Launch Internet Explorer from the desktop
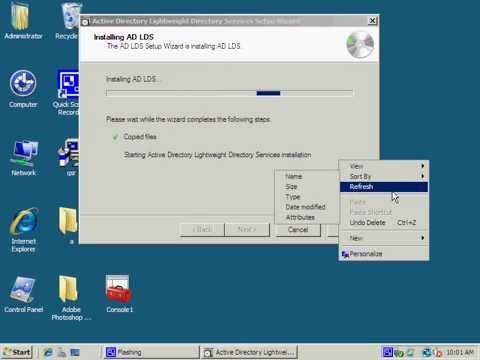 point(23,230)
